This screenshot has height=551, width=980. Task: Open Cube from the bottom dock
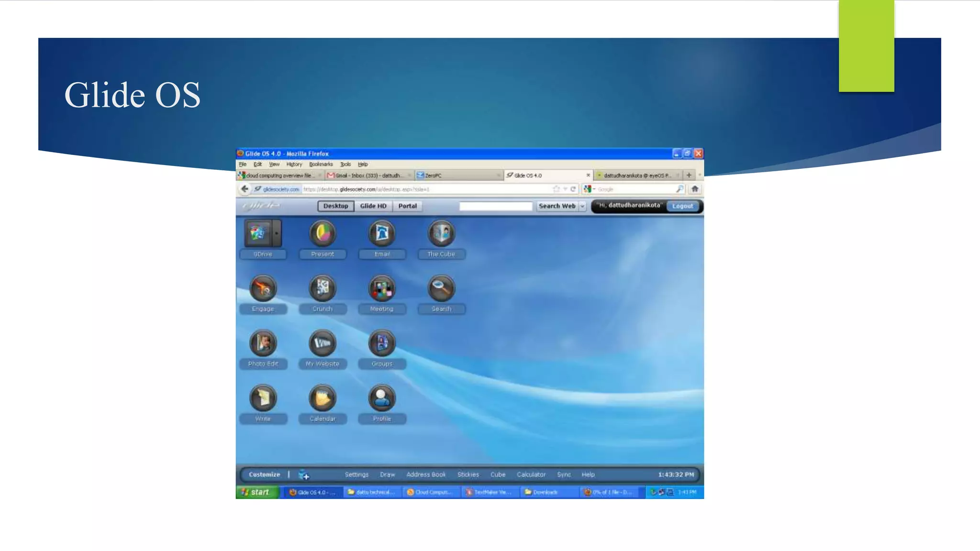(498, 474)
